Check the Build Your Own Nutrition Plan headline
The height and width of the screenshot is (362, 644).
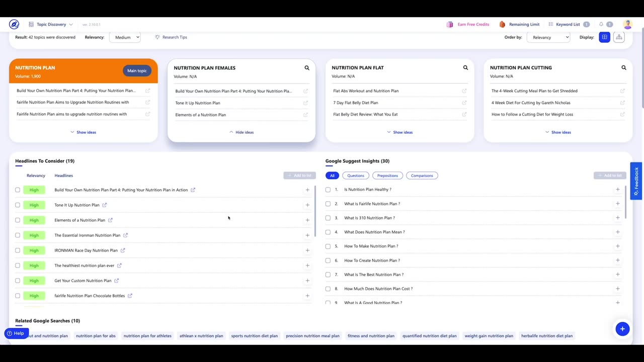18,190
